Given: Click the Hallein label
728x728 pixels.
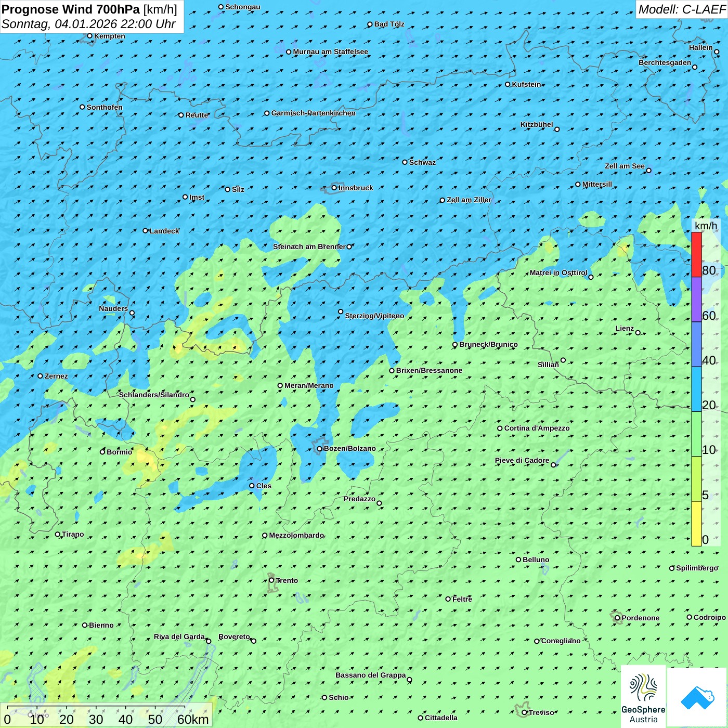Looking at the screenshot, I should (x=701, y=47).
